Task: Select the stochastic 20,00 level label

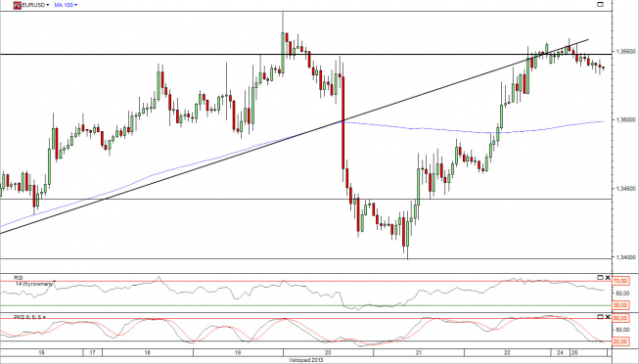Action: [621, 341]
